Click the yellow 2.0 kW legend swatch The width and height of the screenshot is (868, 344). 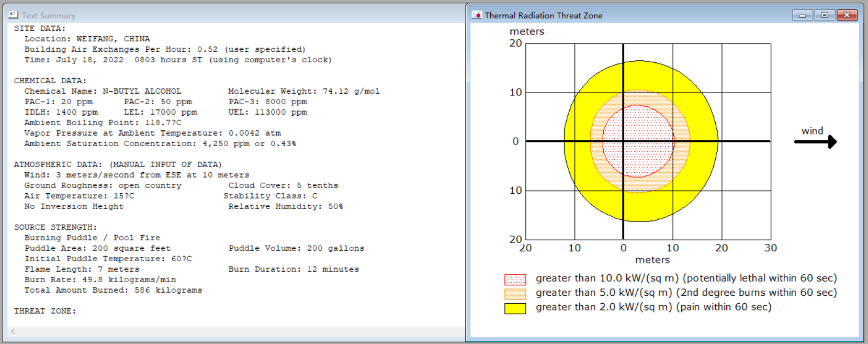[x=515, y=308]
